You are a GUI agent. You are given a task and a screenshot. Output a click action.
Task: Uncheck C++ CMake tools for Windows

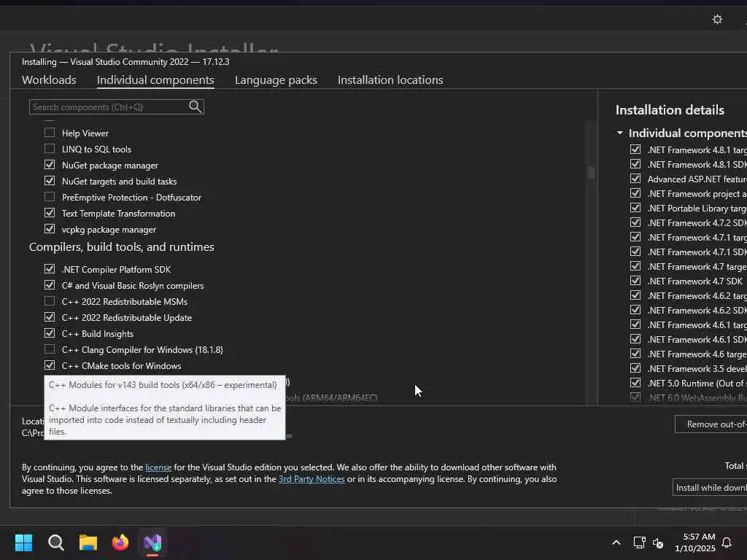50,365
